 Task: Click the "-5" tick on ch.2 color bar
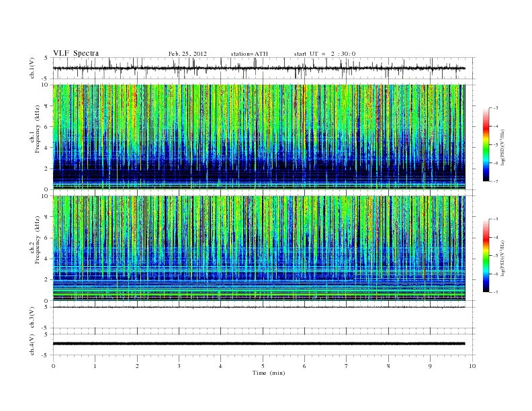[x=495, y=255]
